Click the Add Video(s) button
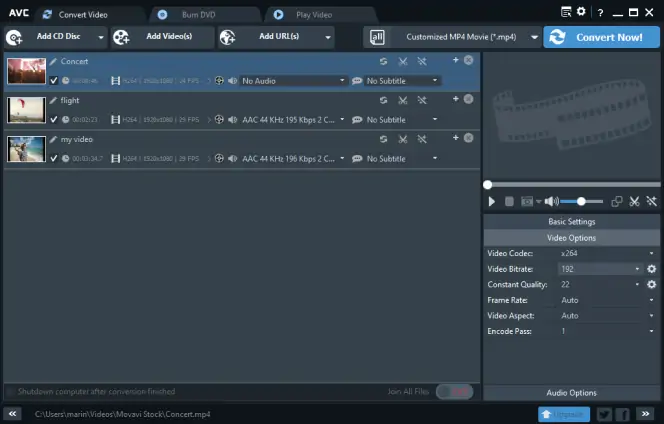 (163, 37)
